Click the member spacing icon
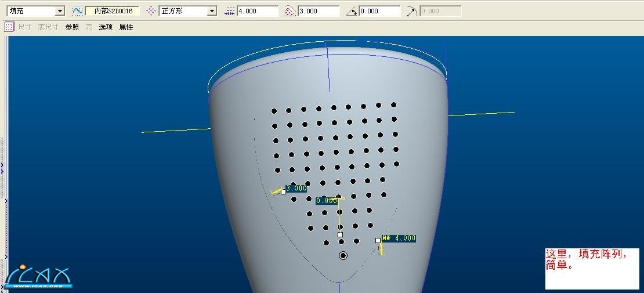644x293 pixels. pyautogui.click(x=230, y=11)
